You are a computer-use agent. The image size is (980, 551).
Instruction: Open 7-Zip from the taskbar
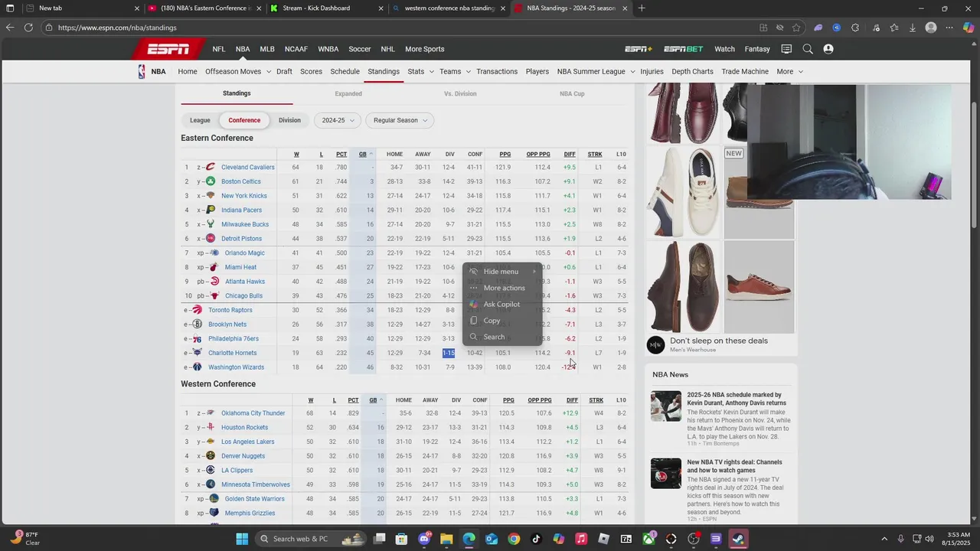click(626, 539)
